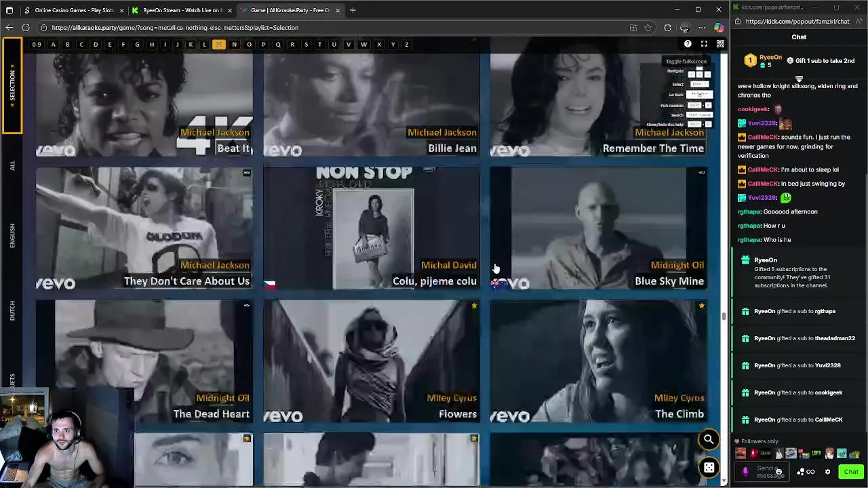868x488 pixels.
Task: Select Michael Jackson Beat It song
Action: point(144,106)
